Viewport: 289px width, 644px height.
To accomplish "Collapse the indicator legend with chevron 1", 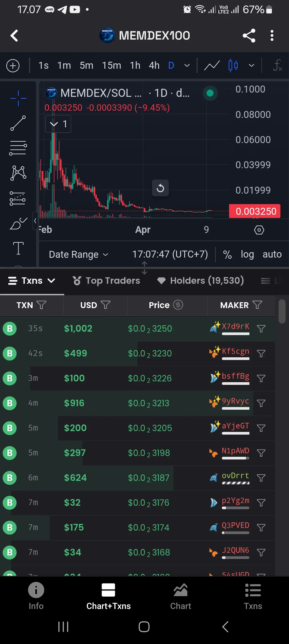I will pyautogui.click(x=58, y=124).
